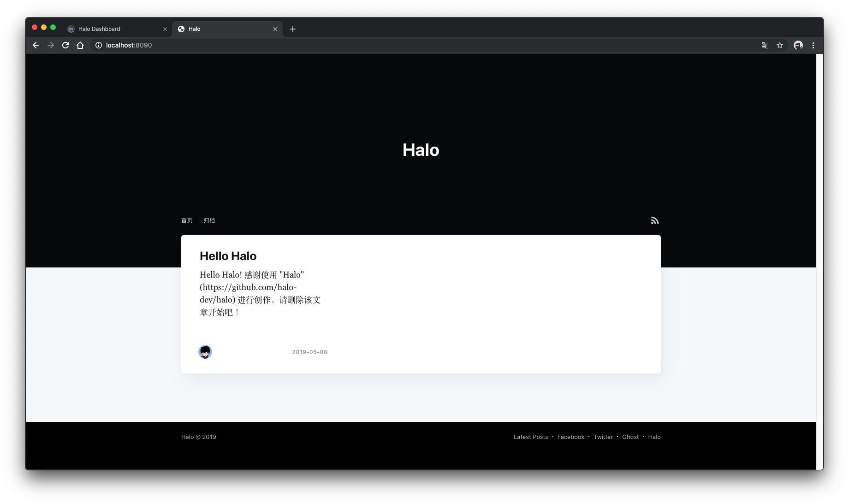
Task: Click the red close window button
Action: tap(35, 28)
